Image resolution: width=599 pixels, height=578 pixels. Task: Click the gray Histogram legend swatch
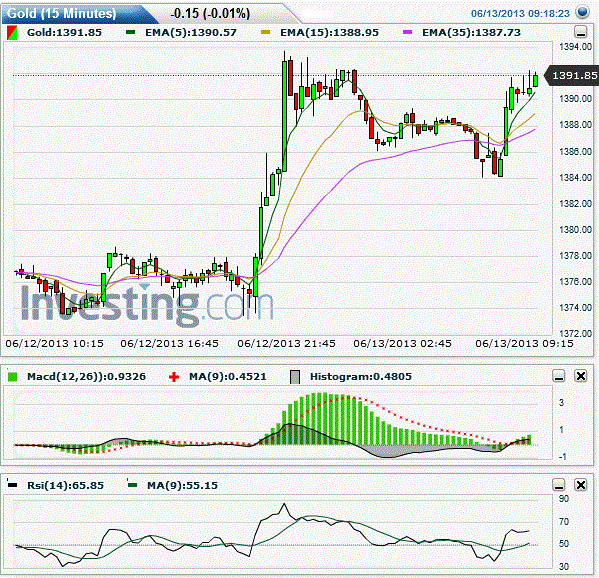point(295,377)
